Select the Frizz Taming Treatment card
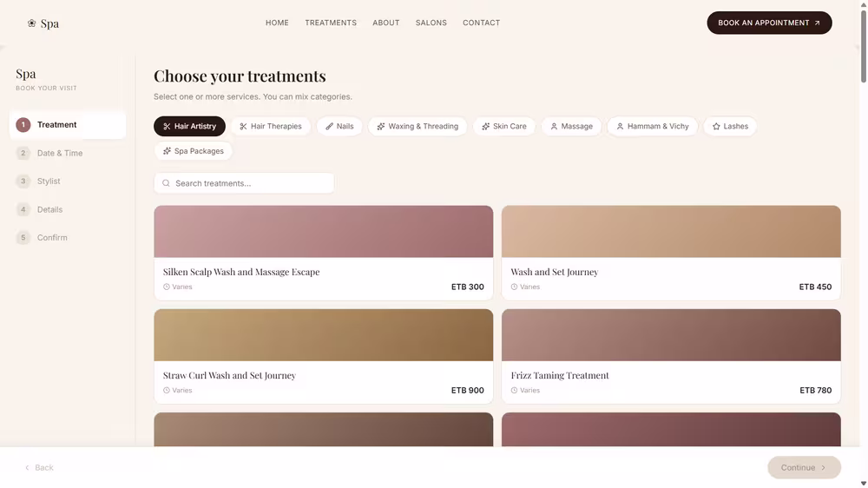 (x=671, y=357)
